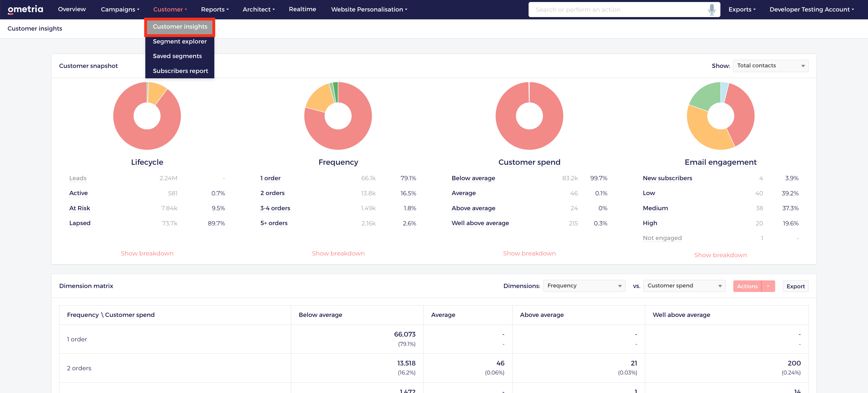Show breakdown under Email engagement
This screenshot has height=393, width=868.
point(720,255)
